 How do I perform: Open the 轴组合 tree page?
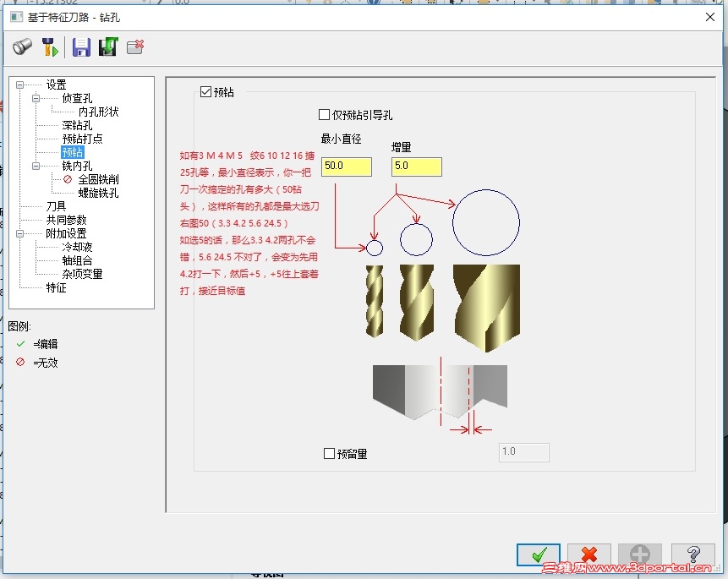(77, 260)
